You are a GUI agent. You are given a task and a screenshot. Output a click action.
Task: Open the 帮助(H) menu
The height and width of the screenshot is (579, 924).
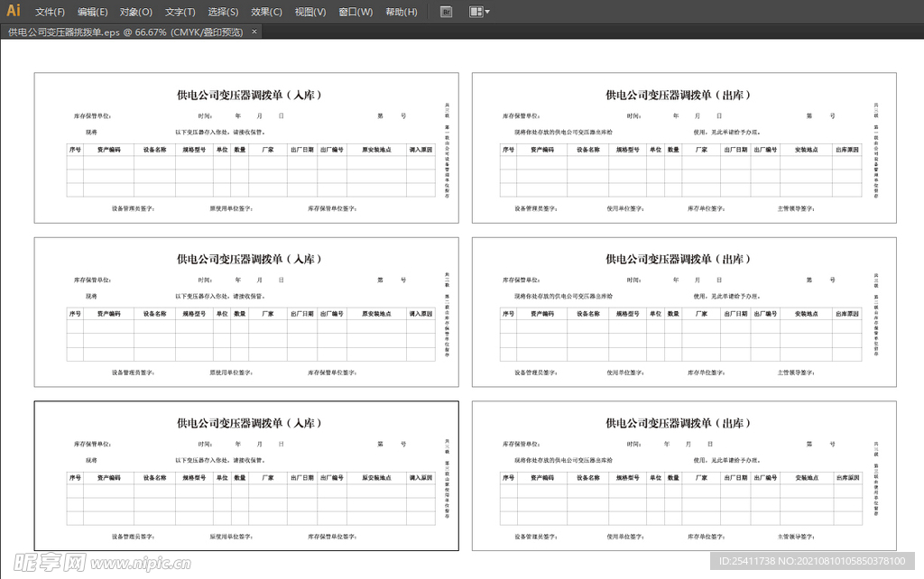401,12
